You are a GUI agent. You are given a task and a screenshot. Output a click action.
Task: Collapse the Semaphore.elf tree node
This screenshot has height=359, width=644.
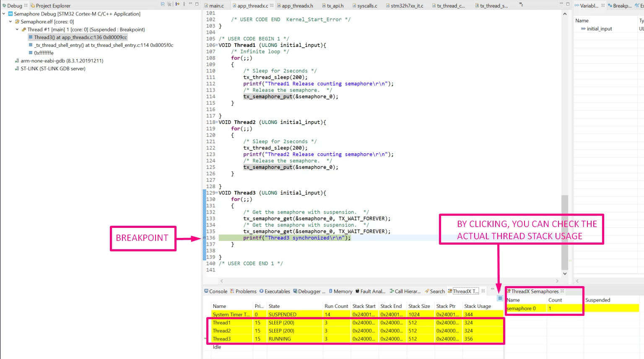pos(10,21)
